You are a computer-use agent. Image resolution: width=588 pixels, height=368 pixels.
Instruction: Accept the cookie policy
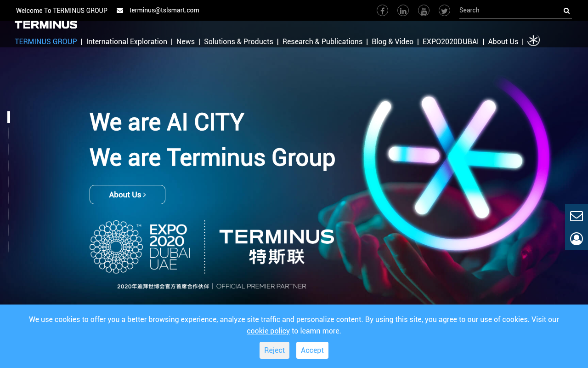pos(312,350)
